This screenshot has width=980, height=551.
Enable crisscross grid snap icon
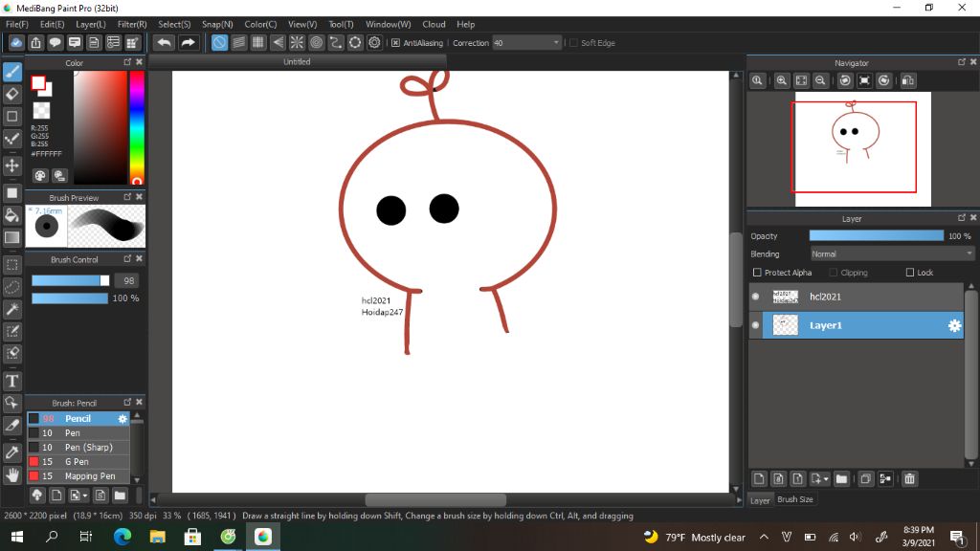(x=258, y=42)
